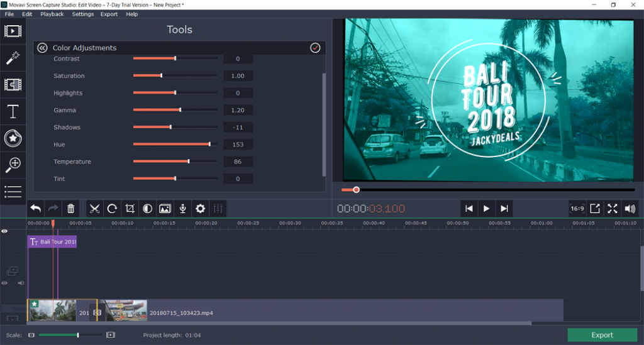This screenshot has height=345, width=644.
Task: Open the Settings menu
Action: [83, 14]
